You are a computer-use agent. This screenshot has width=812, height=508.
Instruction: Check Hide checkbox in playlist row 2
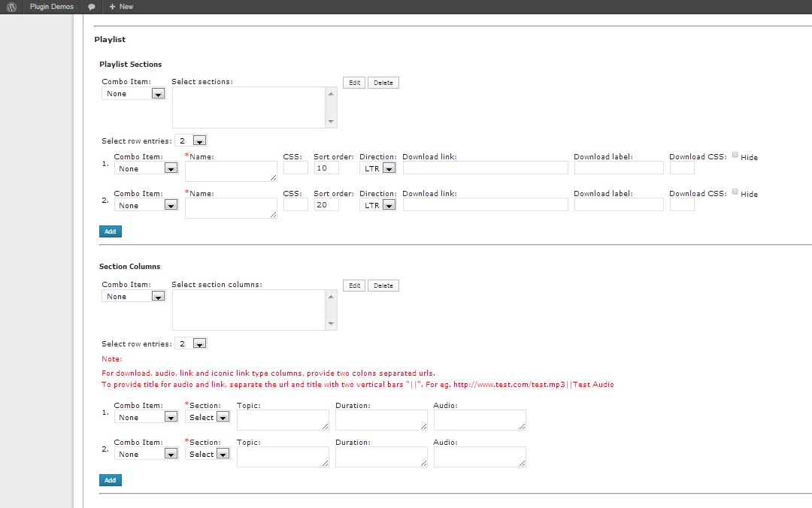pos(735,192)
